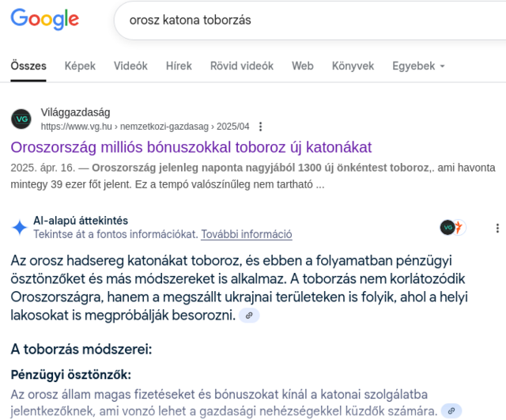This screenshot has height=420, width=506.
Task: Click the VG source icon in AI overview
Action: click(x=447, y=228)
